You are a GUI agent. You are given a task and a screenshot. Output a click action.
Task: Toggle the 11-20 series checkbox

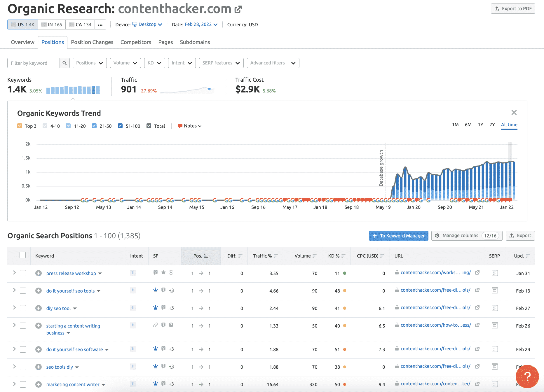click(68, 126)
